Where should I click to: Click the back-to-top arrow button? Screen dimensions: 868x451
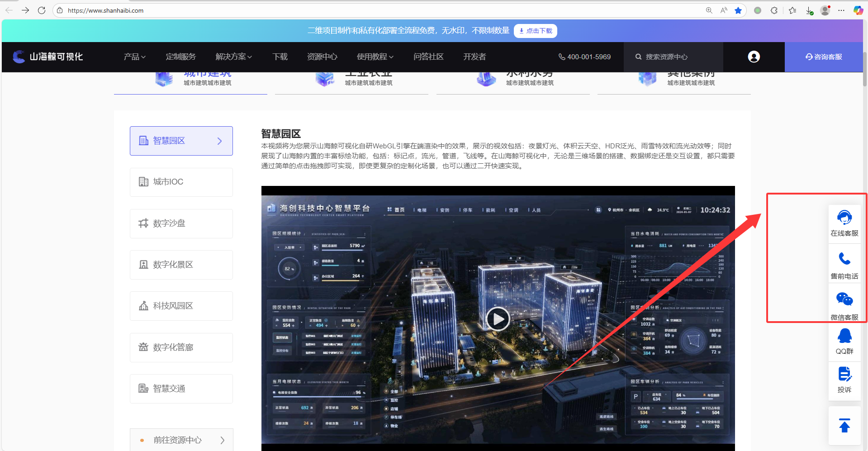844,426
